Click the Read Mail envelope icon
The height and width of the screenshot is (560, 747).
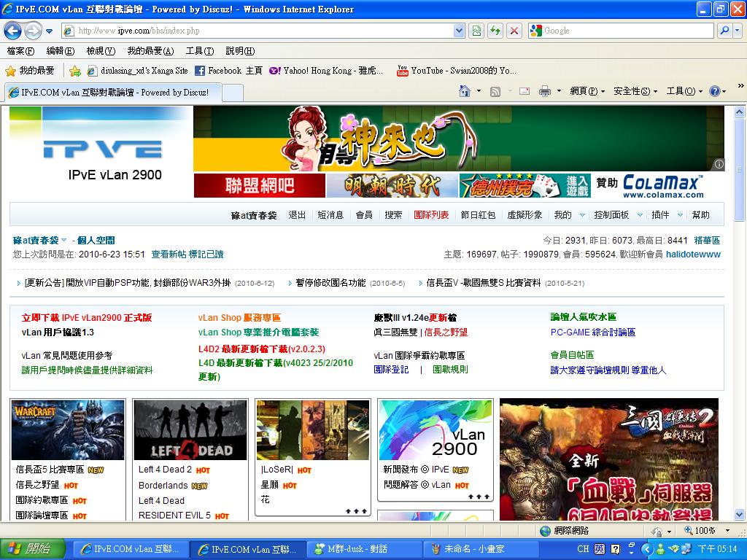[524, 91]
